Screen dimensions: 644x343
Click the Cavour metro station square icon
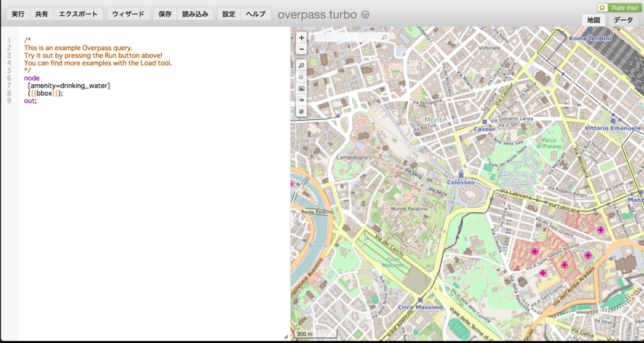click(x=485, y=122)
